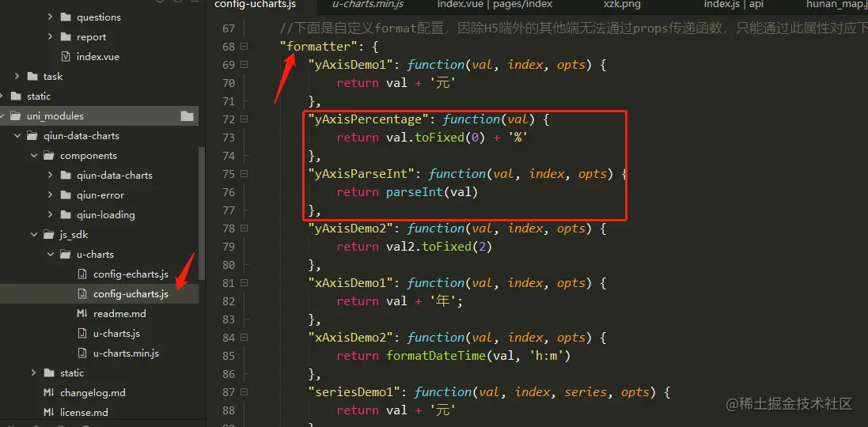Click the license.md markdown icon

(x=49, y=413)
